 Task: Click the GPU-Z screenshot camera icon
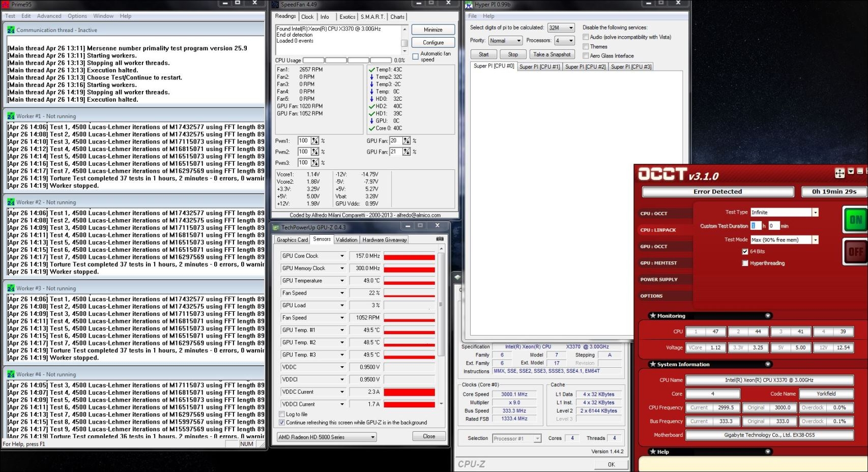440,239
